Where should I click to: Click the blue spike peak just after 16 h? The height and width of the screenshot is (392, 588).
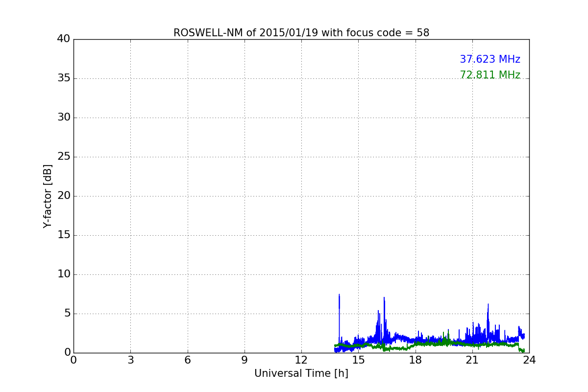[384, 298]
